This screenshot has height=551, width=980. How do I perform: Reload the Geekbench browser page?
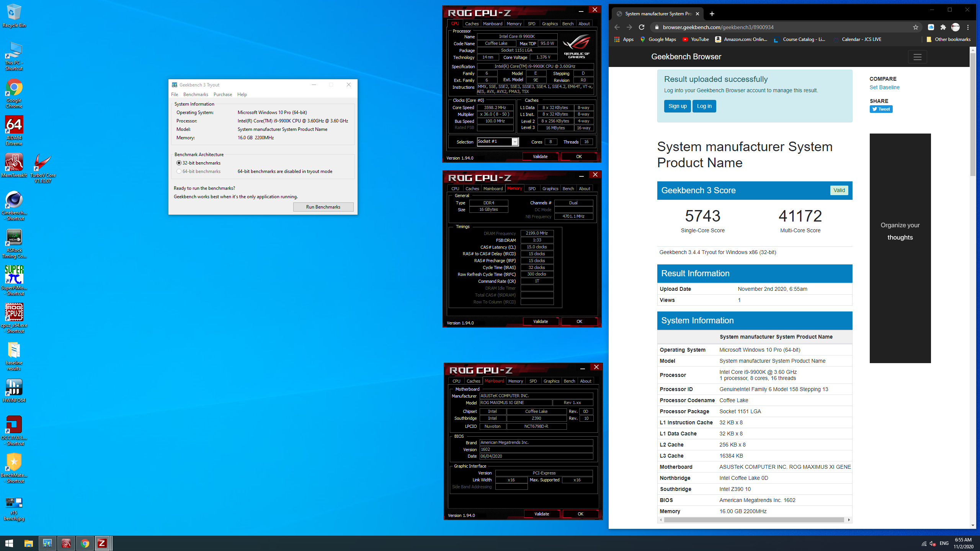pyautogui.click(x=642, y=27)
